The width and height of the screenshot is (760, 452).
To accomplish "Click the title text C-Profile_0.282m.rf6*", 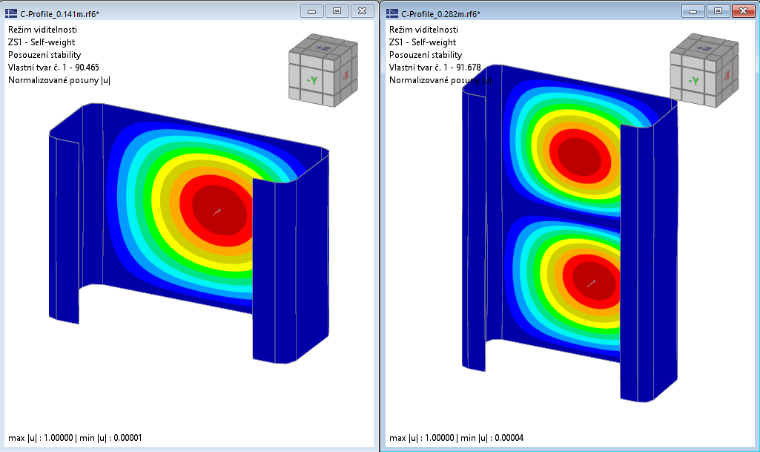I will (x=441, y=14).
